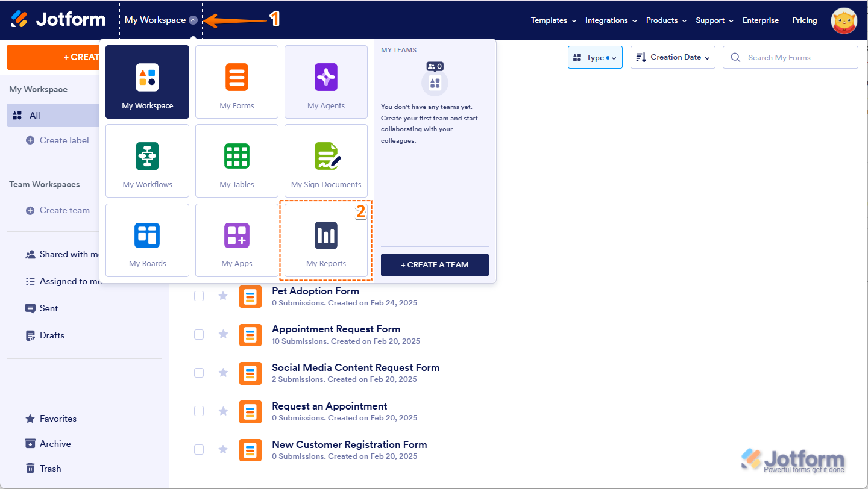Star the Pet Adoption Form

click(x=223, y=296)
